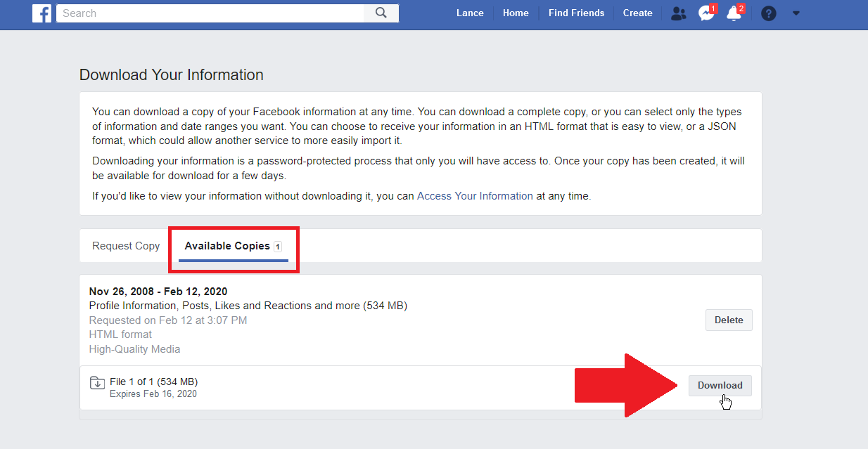Click Create in the top bar
The width and height of the screenshot is (868, 449).
(637, 13)
